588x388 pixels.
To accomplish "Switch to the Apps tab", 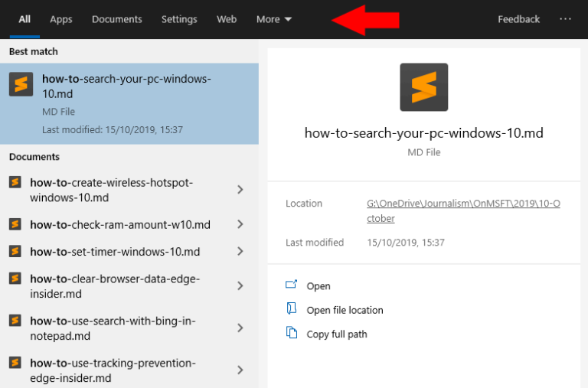I will pyautogui.click(x=61, y=19).
